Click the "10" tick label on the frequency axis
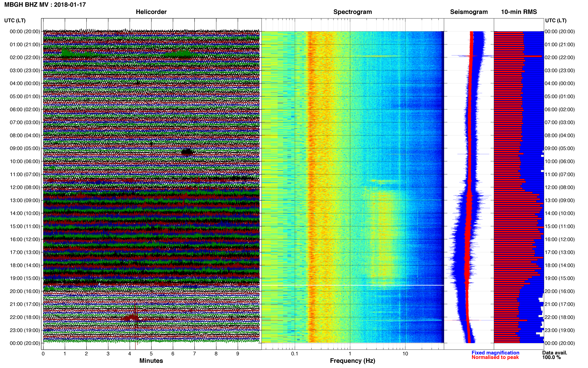The width and height of the screenshot is (588, 368). [405, 354]
